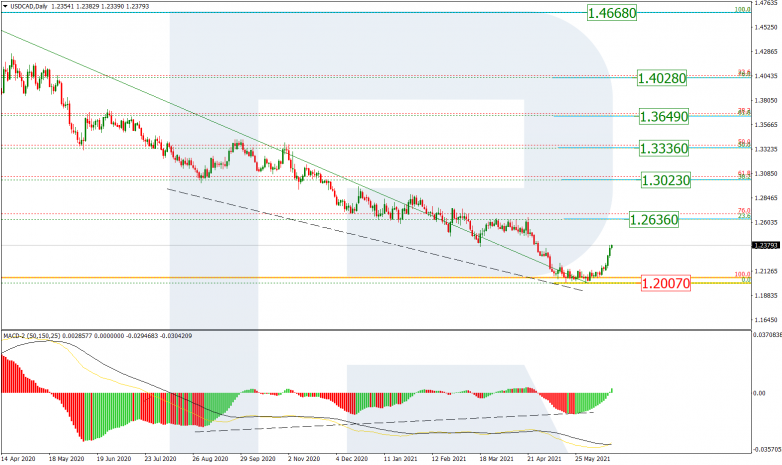
Task: Click the green 100.0 Fibonacci percent marker at top
Action: [743, 9]
